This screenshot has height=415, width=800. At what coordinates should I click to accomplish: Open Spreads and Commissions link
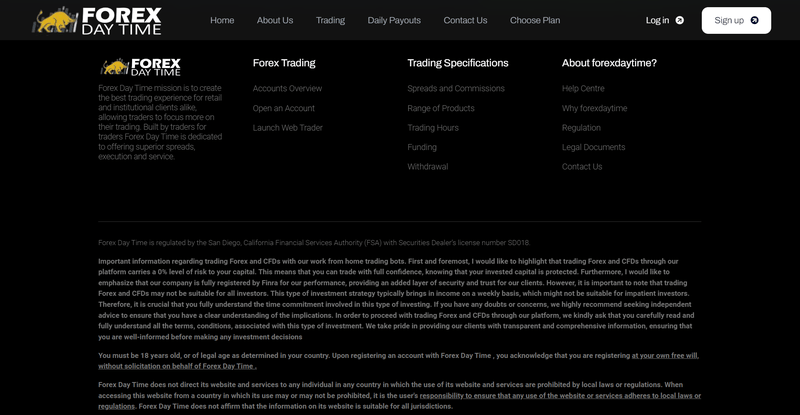click(x=456, y=88)
